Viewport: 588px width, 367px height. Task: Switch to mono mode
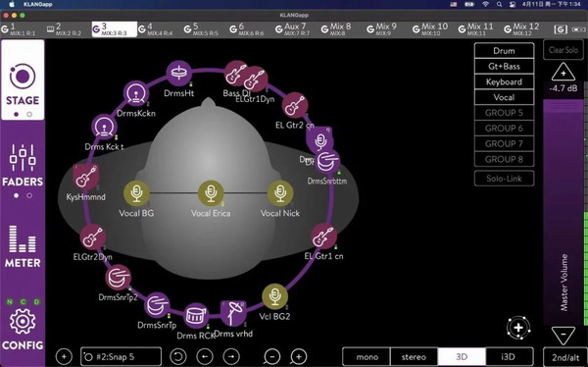(x=367, y=357)
